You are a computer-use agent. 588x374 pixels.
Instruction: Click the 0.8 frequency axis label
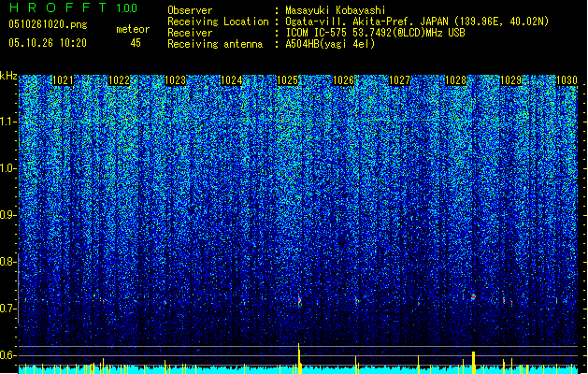pos(7,262)
